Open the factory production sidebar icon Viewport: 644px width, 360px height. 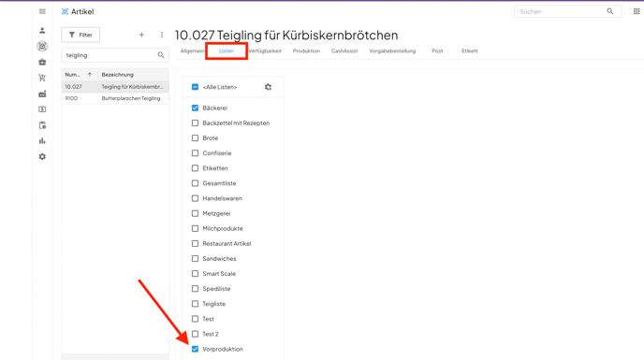(42, 94)
